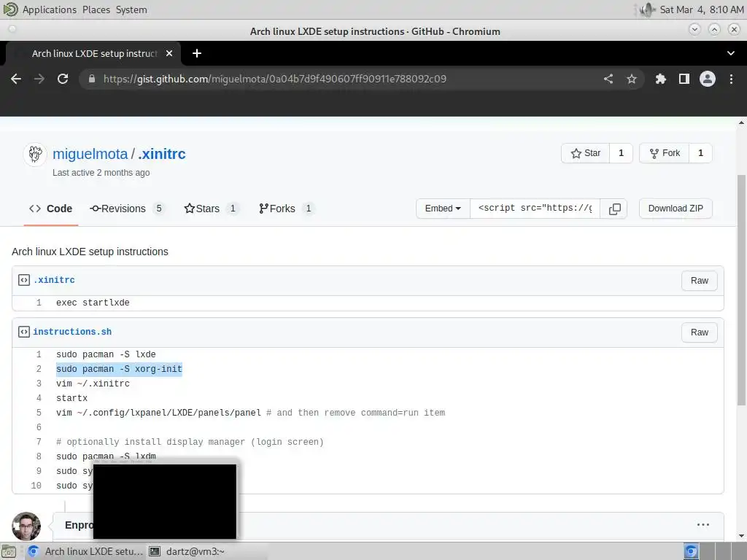Open Chromium three-dot menu

tap(731, 79)
